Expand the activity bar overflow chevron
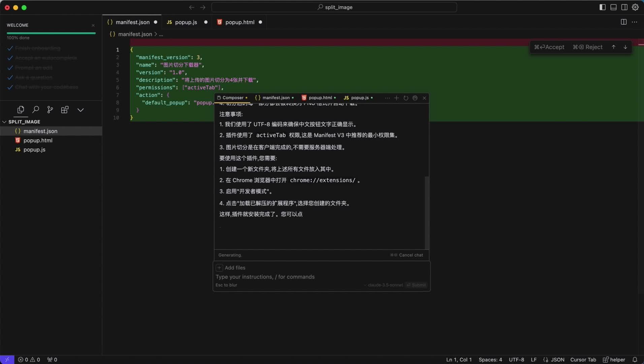 click(x=80, y=110)
